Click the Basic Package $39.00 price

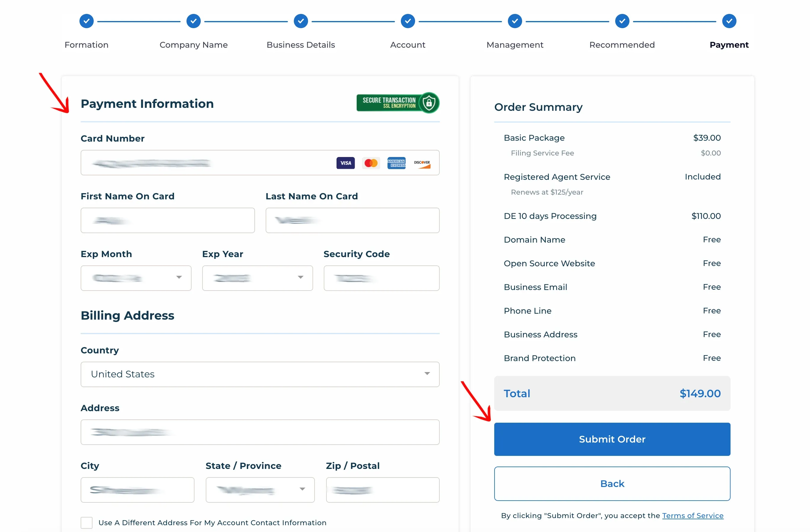pyautogui.click(x=707, y=138)
